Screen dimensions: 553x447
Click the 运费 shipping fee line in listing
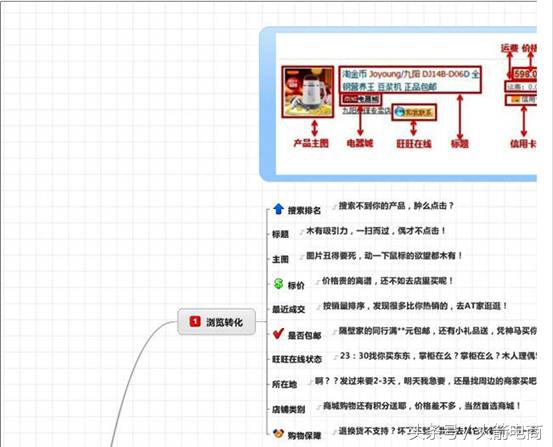[521, 87]
